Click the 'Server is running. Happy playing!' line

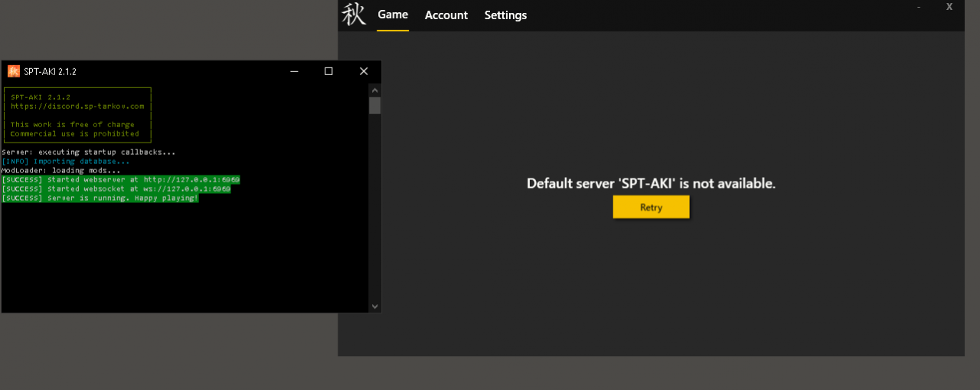coord(100,198)
